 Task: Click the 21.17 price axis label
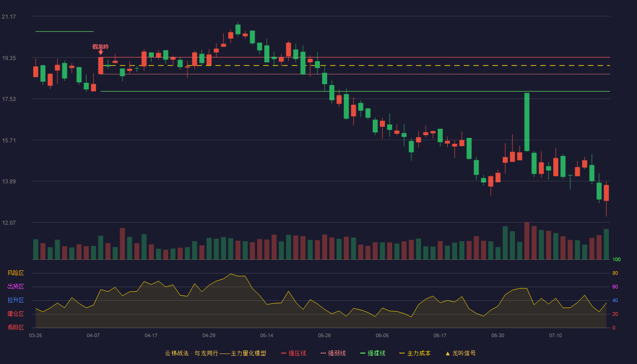[9, 17]
